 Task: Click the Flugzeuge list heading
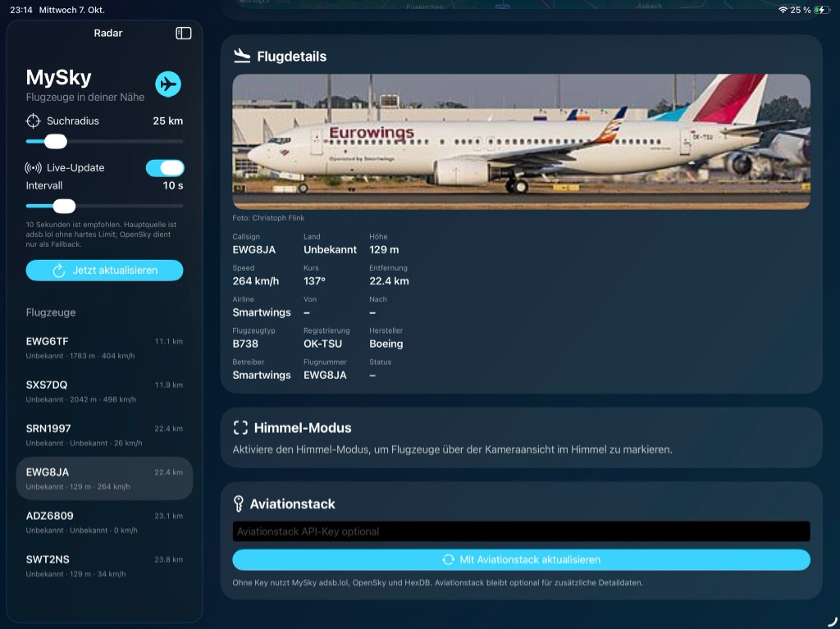click(x=51, y=312)
